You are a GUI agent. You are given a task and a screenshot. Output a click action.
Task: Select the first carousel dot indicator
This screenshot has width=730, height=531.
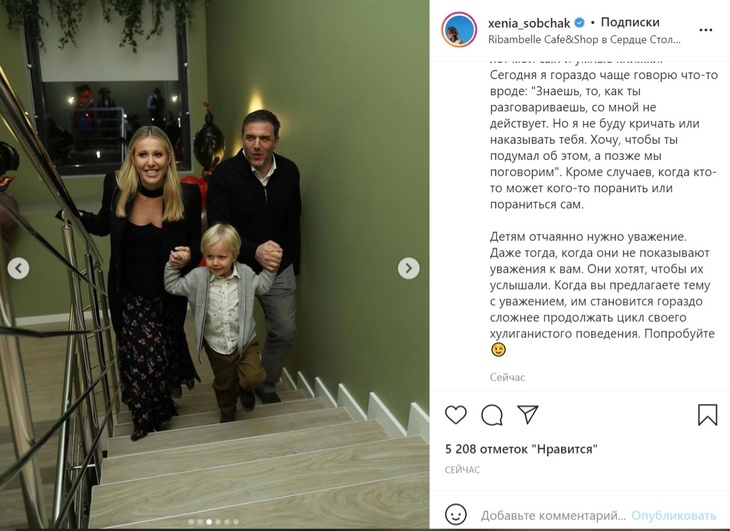(x=191, y=522)
